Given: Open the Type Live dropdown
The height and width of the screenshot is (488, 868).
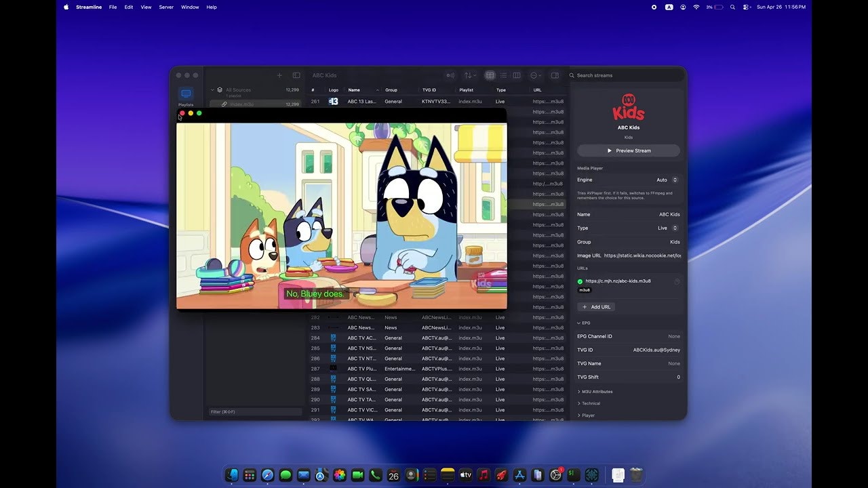Looking at the screenshot, I should [668, 228].
